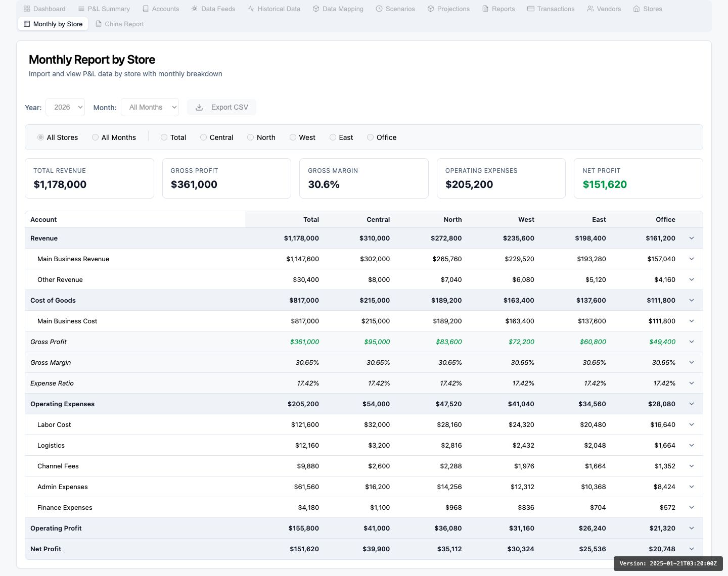Screen dimensions: 728x576
Task: Choose the Central store radio button
Action: point(203,137)
